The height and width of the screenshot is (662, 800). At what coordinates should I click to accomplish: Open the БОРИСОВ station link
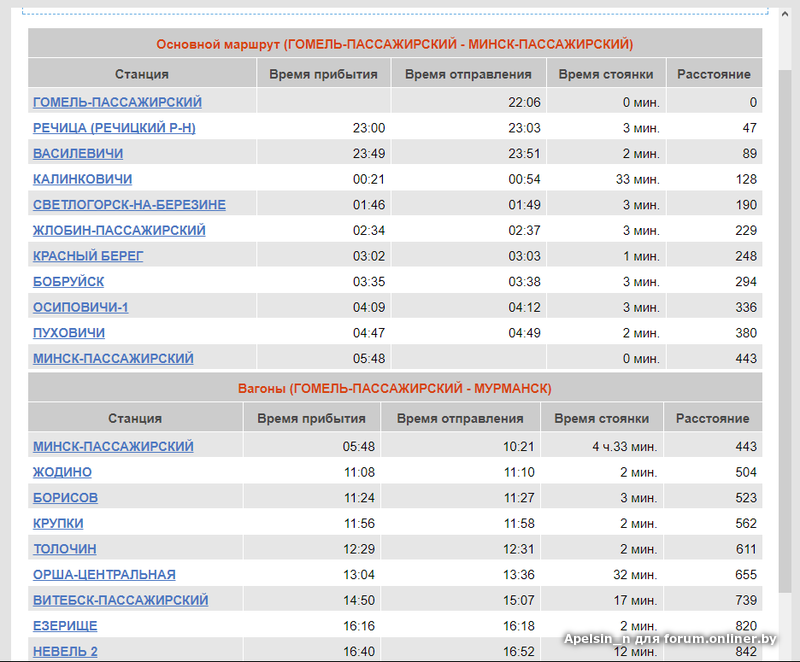(x=65, y=498)
